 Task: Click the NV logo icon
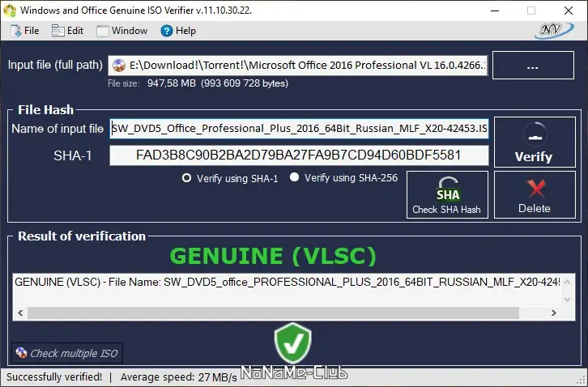[553, 31]
